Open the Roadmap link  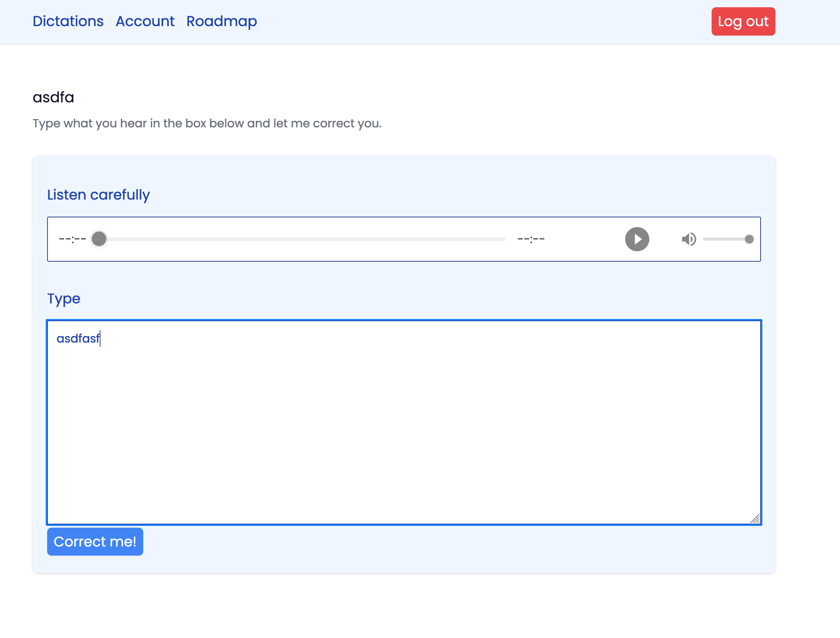221,21
